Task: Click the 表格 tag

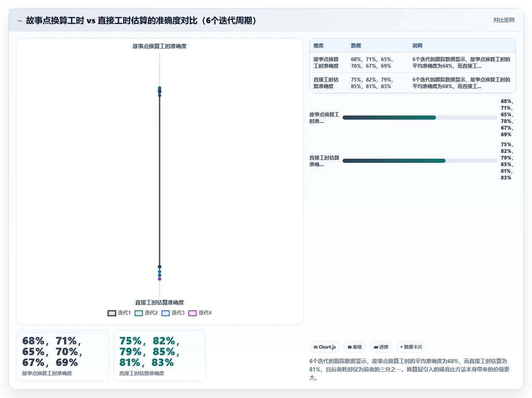Action: (355, 347)
